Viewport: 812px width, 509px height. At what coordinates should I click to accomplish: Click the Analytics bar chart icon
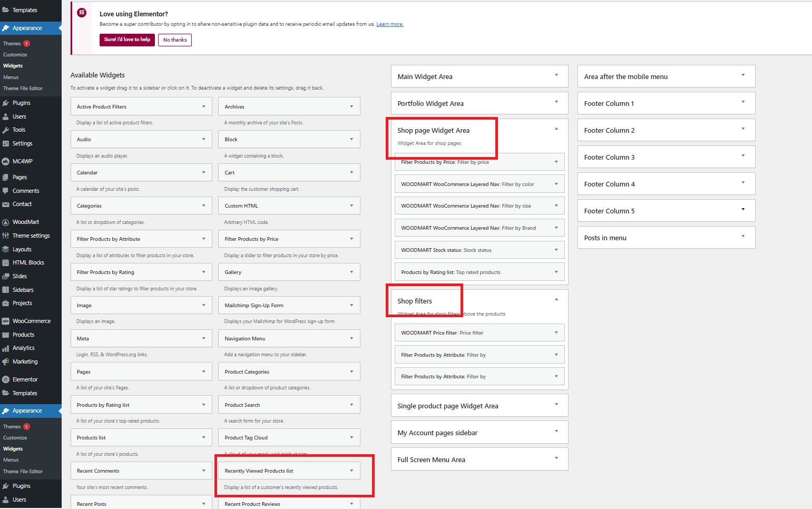point(6,348)
